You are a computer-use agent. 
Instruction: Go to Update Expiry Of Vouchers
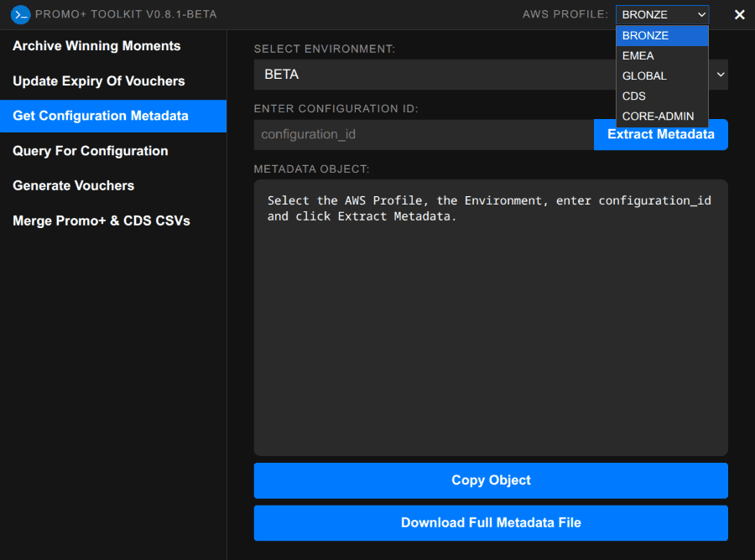(98, 81)
